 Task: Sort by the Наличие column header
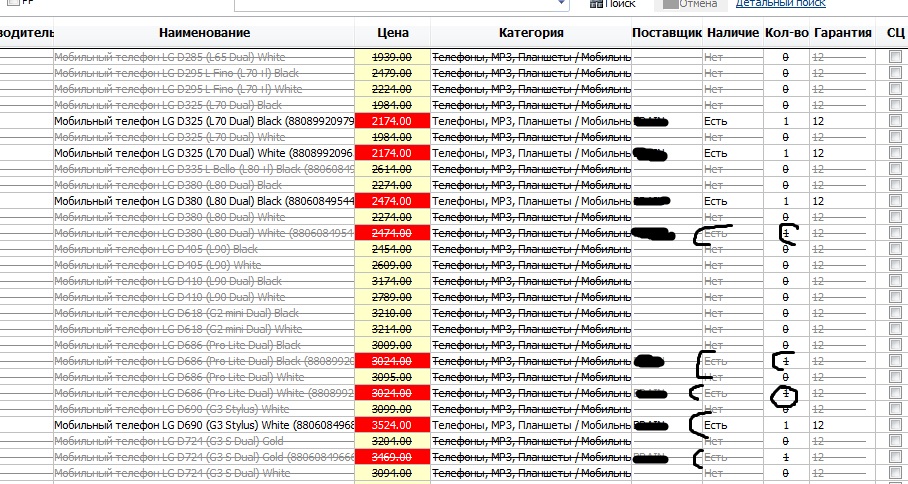(733, 33)
